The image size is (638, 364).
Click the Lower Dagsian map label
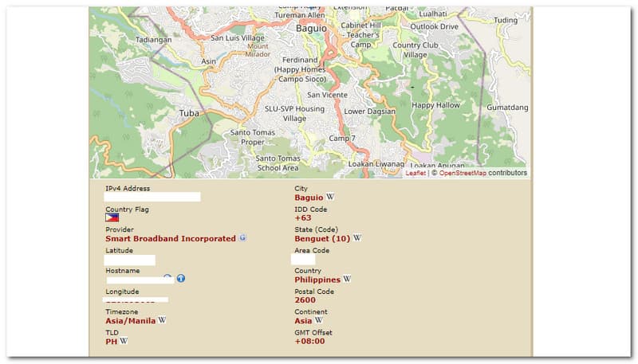pyautogui.click(x=370, y=112)
